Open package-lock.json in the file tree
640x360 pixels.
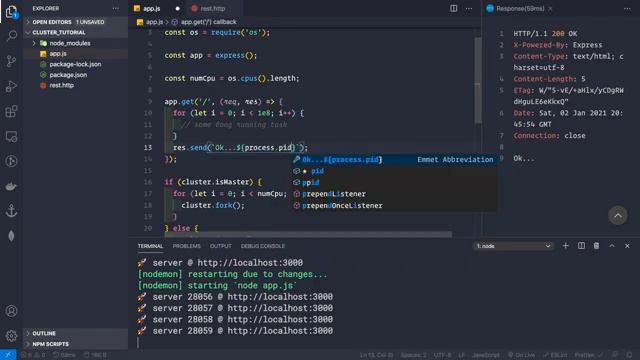pos(76,64)
